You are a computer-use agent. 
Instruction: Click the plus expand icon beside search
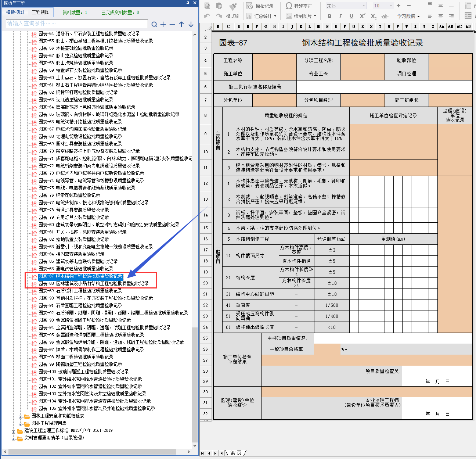tap(163, 24)
